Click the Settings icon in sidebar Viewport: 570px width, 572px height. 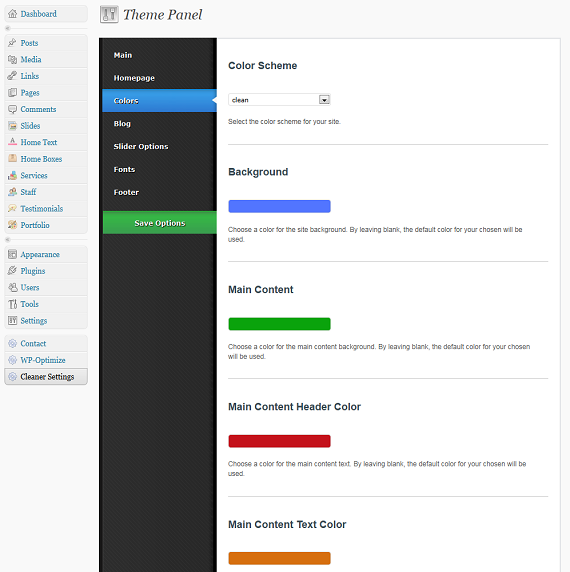click(12, 321)
